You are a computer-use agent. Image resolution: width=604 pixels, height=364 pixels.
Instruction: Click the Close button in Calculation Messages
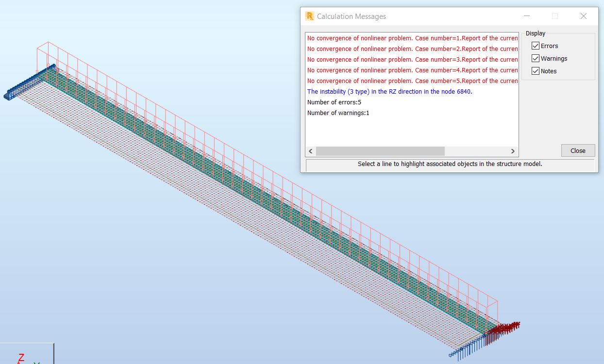pyautogui.click(x=578, y=150)
